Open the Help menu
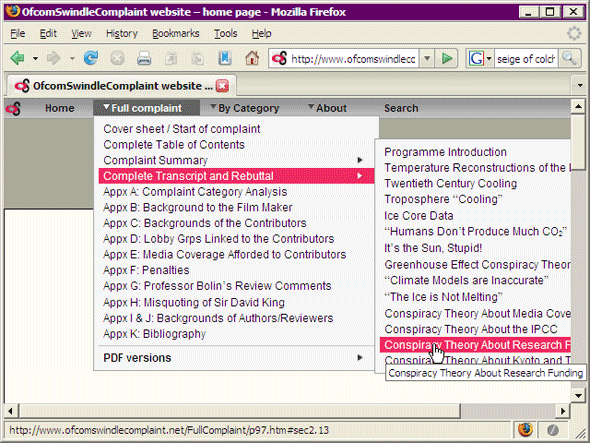 (x=262, y=33)
